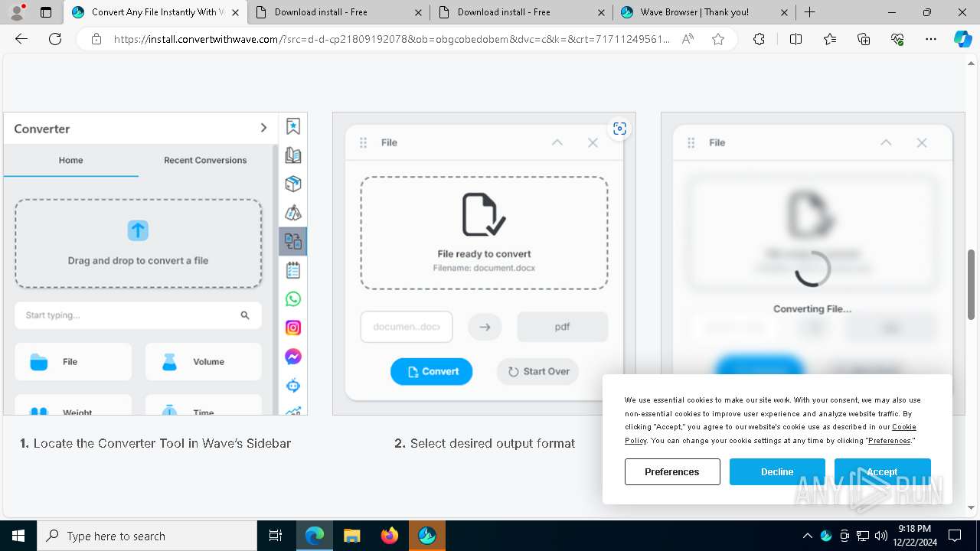Switch to the Recent Conversions tab
The image size is (980, 551).
point(205,160)
